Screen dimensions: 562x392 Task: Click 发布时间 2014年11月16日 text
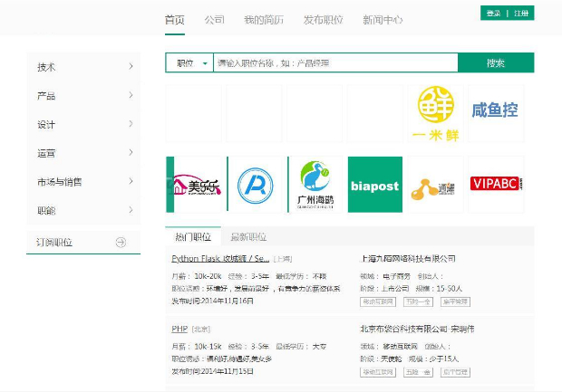(212, 301)
